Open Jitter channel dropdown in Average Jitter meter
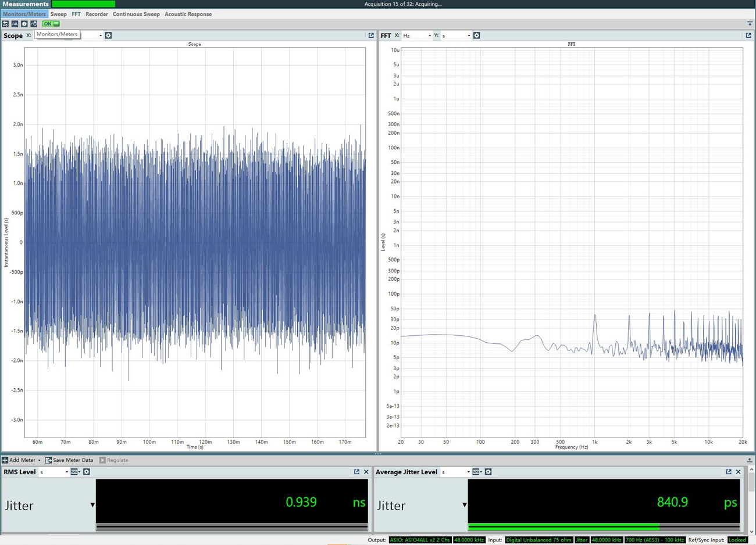 tap(464, 505)
